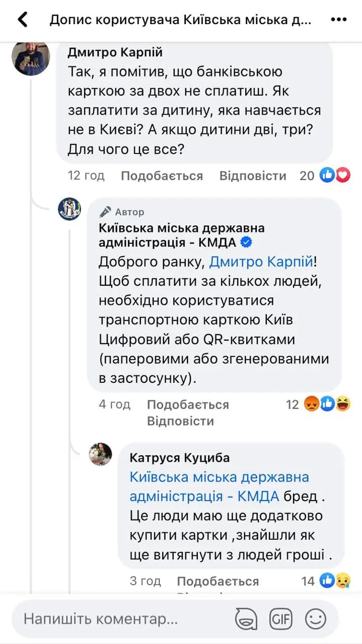Open the emoji smiley picker
This screenshot has height=644, width=362.
tap(316, 619)
